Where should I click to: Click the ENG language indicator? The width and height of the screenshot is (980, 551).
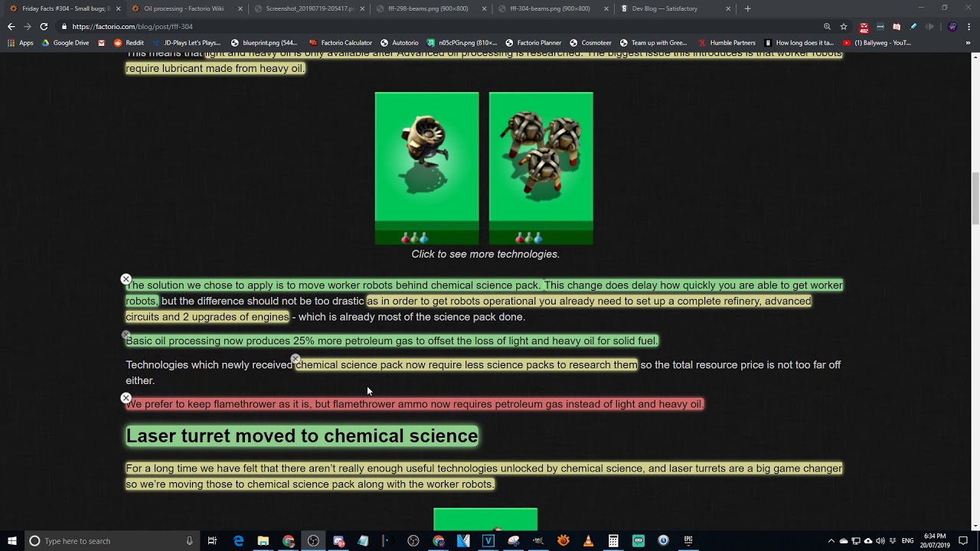point(907,541)
